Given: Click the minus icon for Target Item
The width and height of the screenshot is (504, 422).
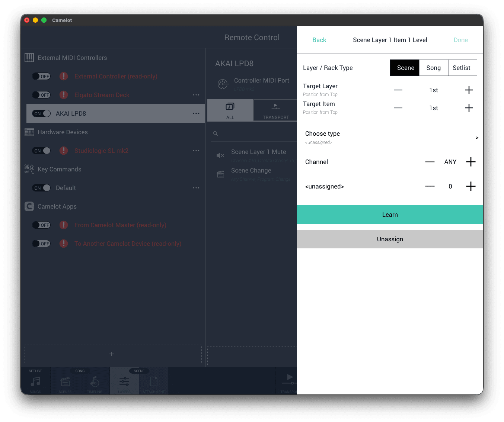Looking at the screenshot, I should point(398,108).
